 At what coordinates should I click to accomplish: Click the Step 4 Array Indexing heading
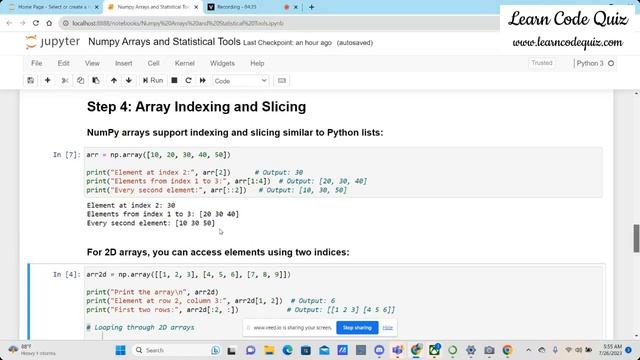point(196,107)
